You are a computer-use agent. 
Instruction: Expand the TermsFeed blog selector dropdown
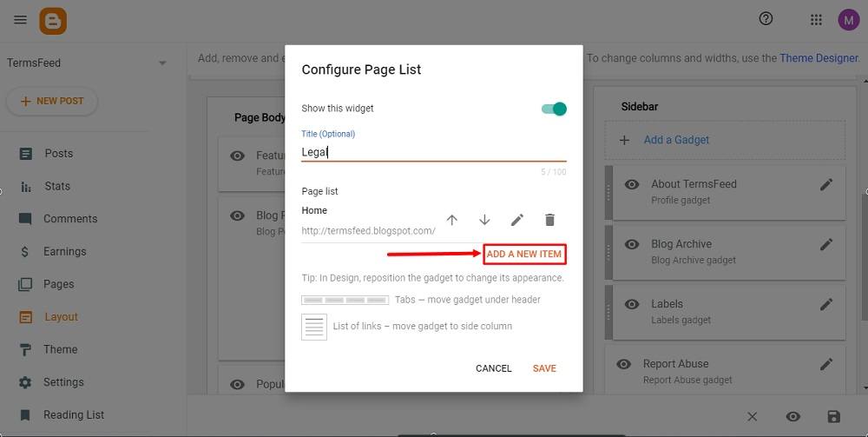[162, 63]
